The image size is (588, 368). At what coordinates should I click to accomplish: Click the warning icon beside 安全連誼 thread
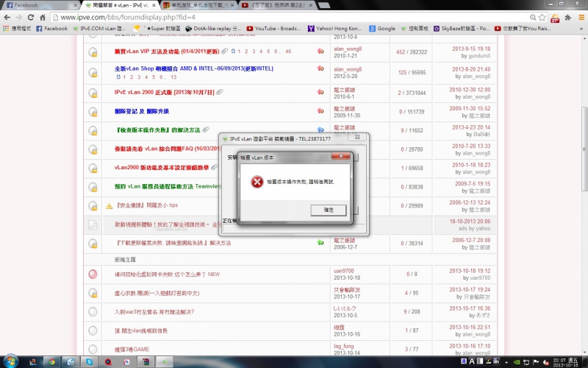click(109, 205)
